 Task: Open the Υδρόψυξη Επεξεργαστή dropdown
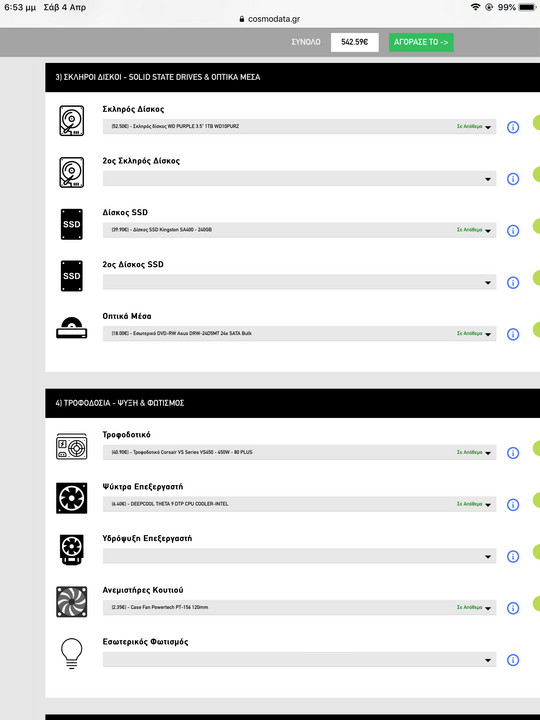[299, 556]
